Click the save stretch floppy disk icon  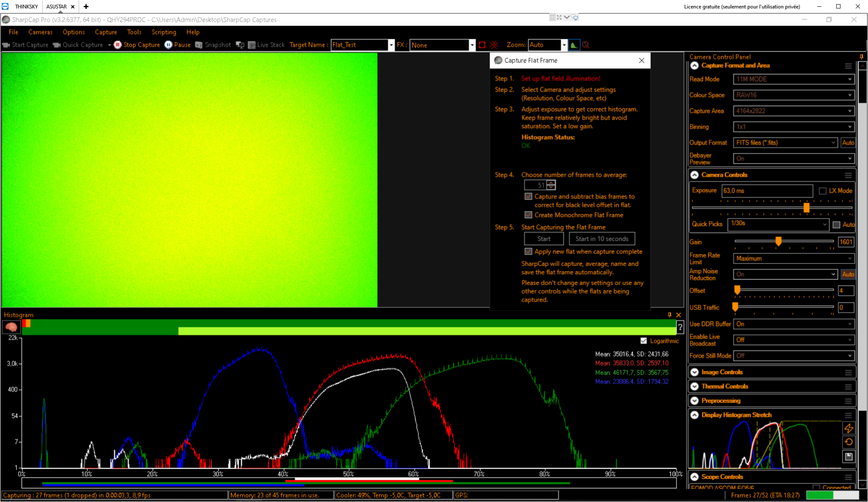tap(849, 456)
